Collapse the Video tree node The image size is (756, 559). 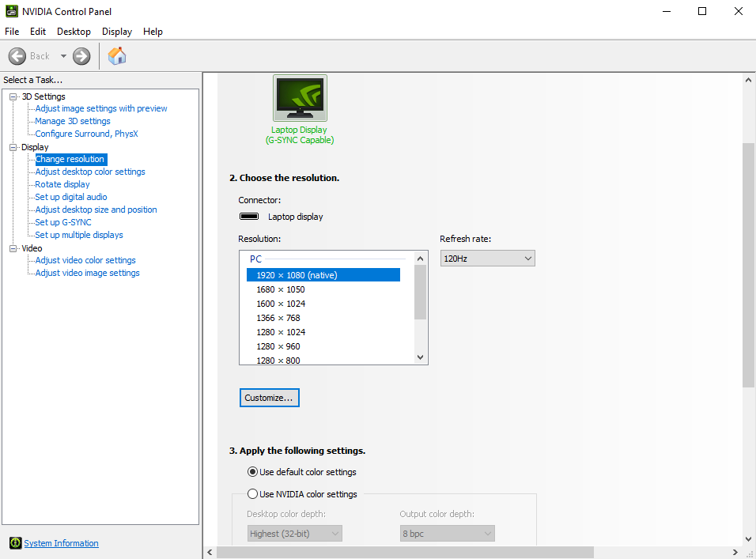point(13,248)
